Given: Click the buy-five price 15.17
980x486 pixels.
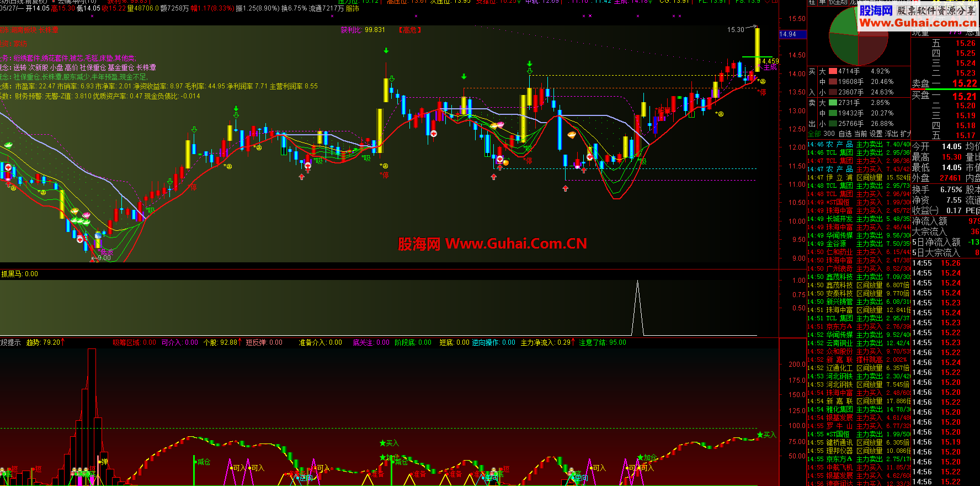Looking at the screenshot, I should 966,135.
